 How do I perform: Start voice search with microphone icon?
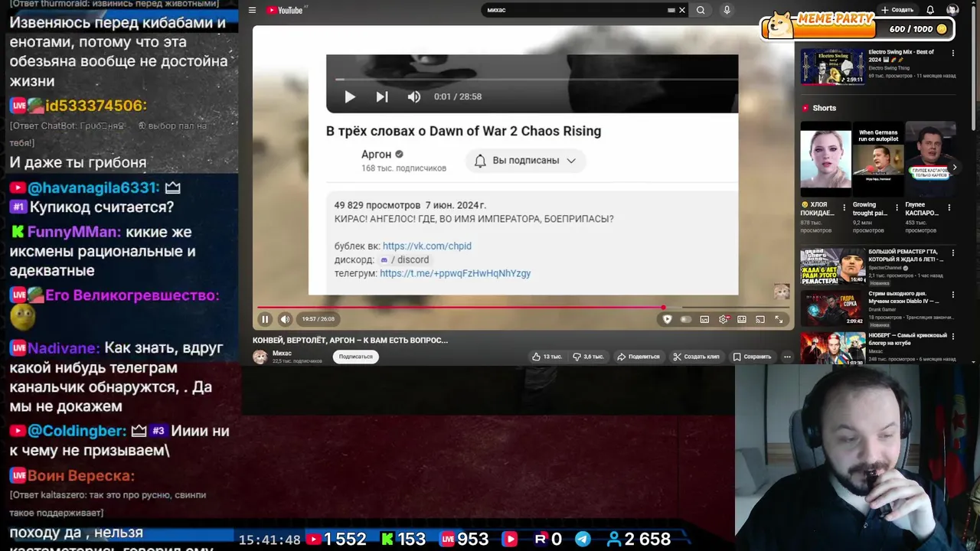[727, 10]
